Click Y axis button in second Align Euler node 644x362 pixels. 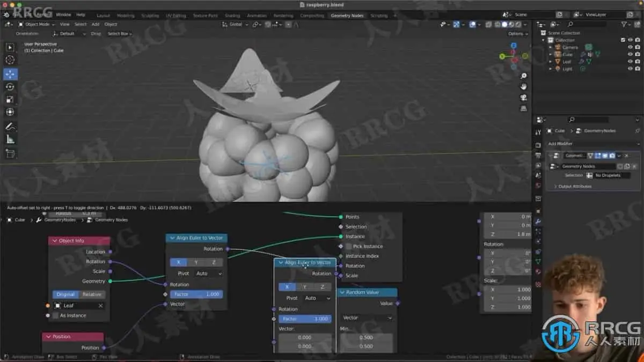click(304, 287)
